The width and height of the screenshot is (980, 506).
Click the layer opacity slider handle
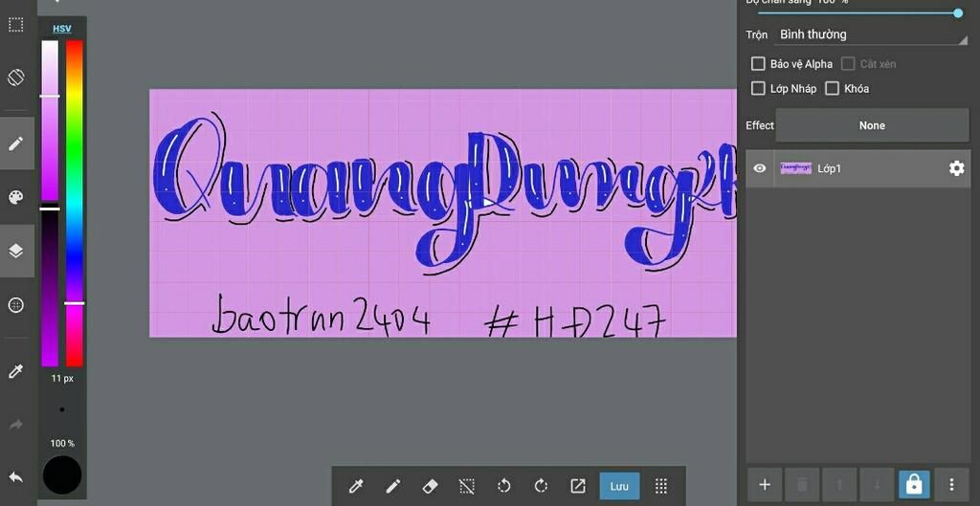click(x=957, y=12)
